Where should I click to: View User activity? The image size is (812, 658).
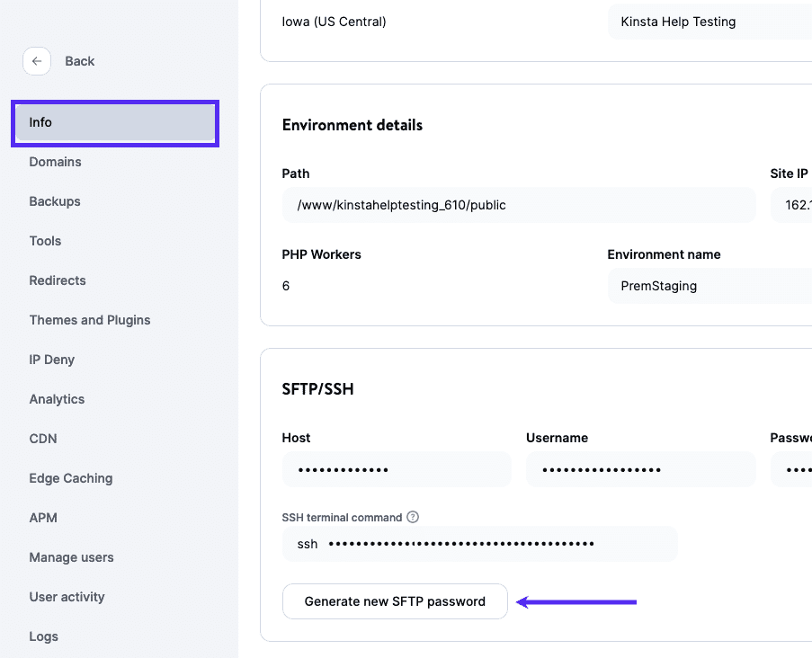point(66,597)
